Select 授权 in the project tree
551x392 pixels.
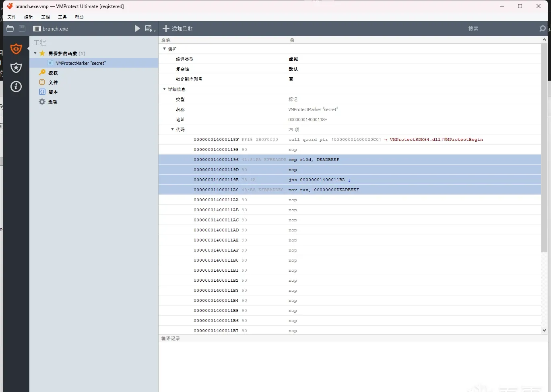(53, 73)
